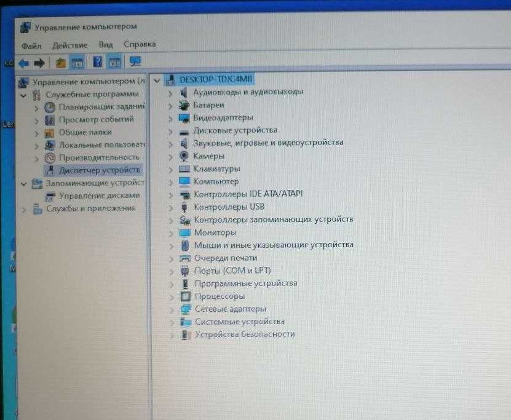Select Мыши и иные указывающие устройства
Screen dimensions: 511x420
coord(274,245)
